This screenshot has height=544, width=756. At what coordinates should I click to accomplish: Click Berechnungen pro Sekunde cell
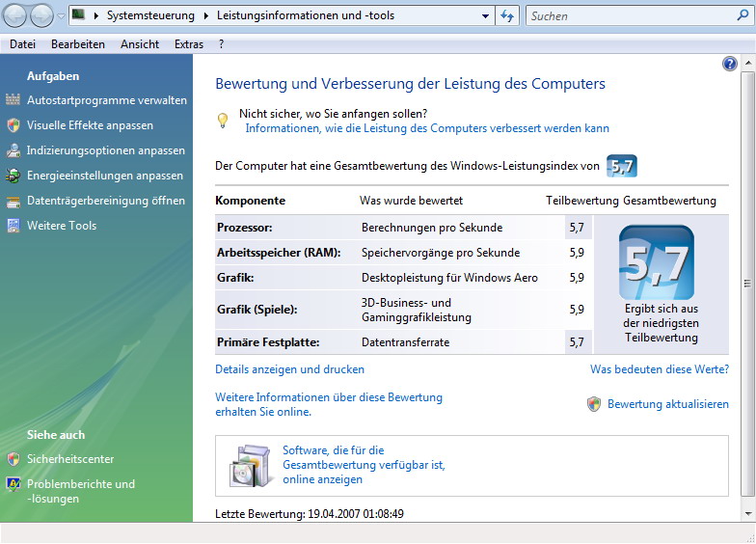432,228
